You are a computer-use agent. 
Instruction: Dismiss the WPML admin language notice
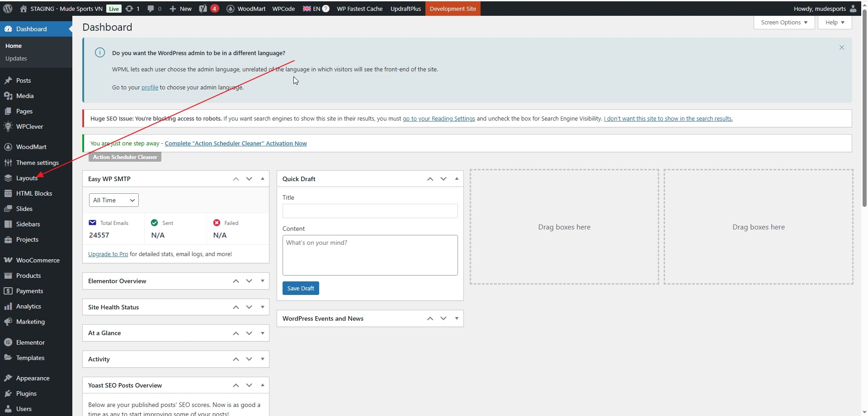[x=842, y=47]
